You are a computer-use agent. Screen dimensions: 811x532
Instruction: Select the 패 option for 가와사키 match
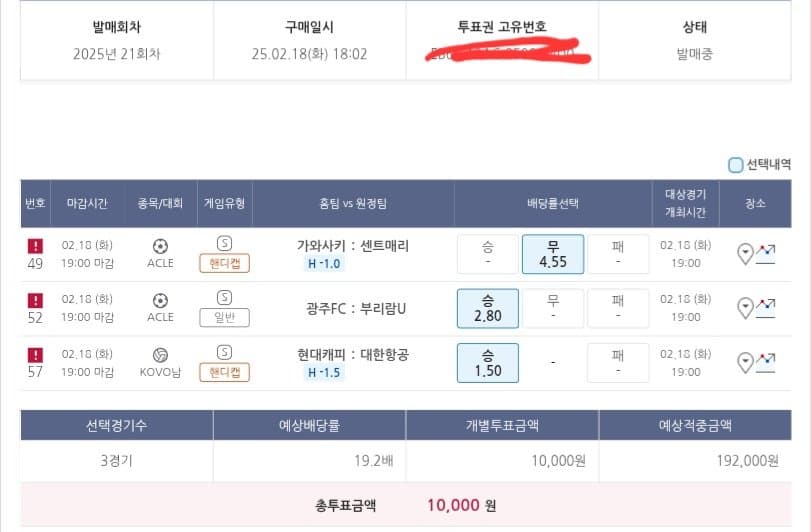point(618,254)
